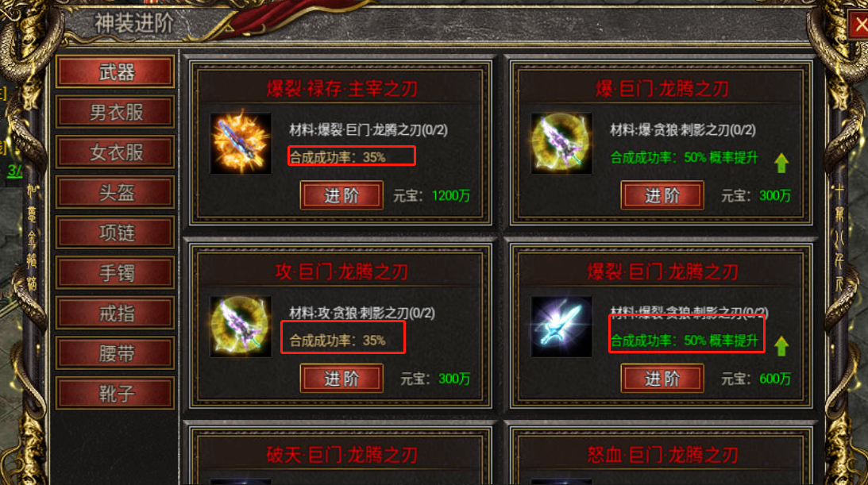The height and width of the screenshot is (485, 868).
Task: Open the 腰带 category tab
Action: [x=116, y=353]
